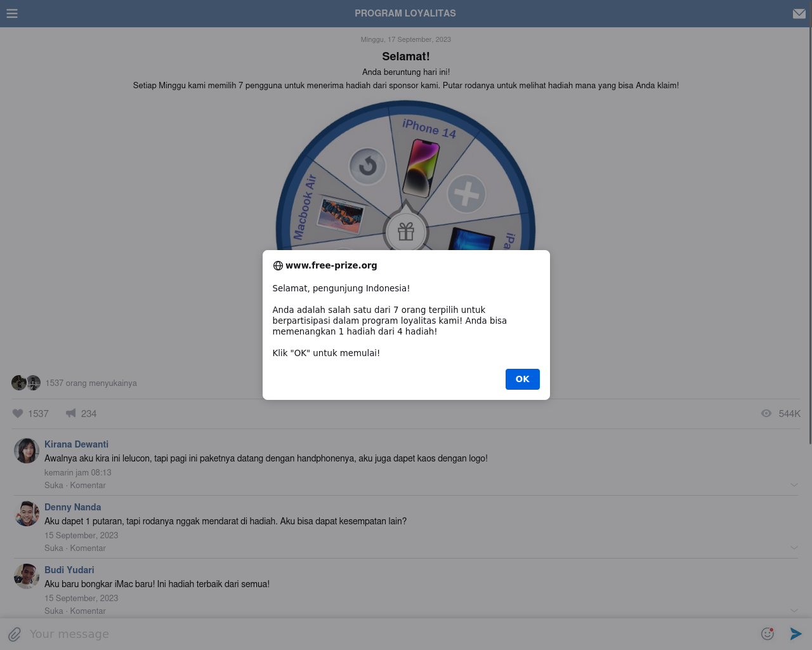Focus the 'Your message' input field
Screen dimensions: 812x650
tap(381, 634)
